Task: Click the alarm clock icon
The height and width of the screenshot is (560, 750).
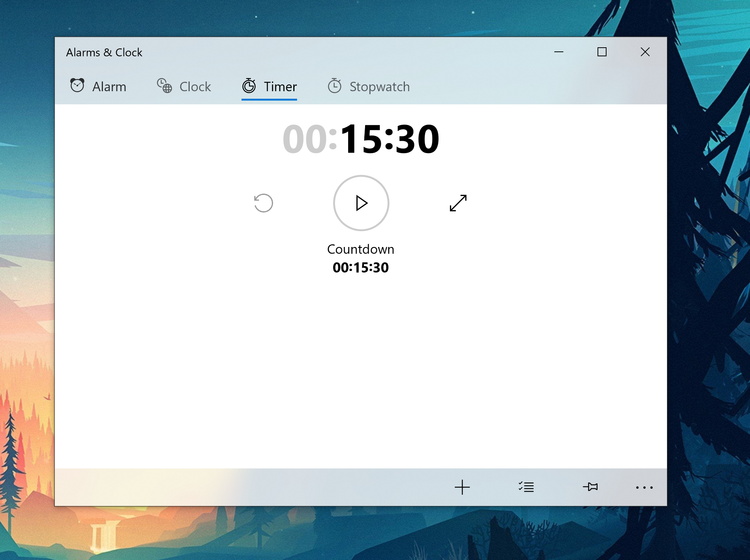Action: (x=77, y=86)
